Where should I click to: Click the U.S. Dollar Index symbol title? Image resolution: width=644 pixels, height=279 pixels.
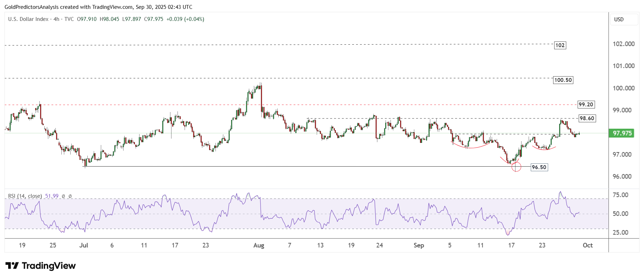28,19
